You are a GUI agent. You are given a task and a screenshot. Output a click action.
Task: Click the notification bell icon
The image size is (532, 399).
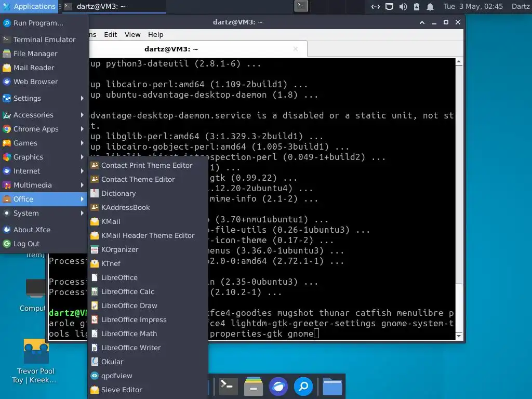(x=430, y=6)
